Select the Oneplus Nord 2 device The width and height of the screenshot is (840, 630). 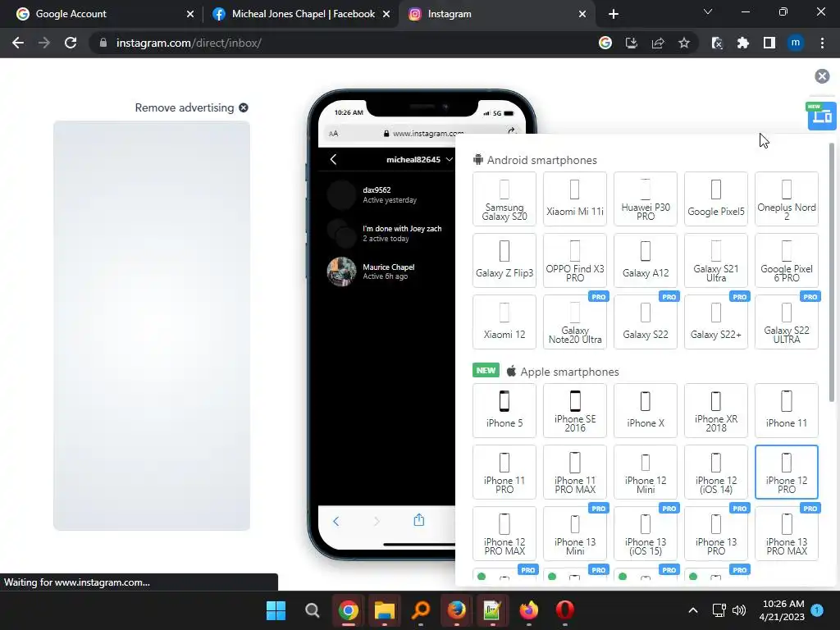[787, 199]
